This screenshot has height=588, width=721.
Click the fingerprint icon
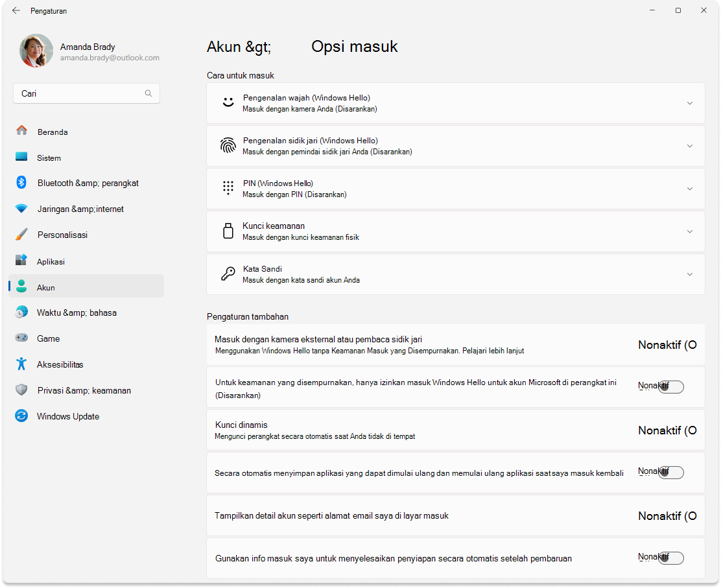(228, 145)
